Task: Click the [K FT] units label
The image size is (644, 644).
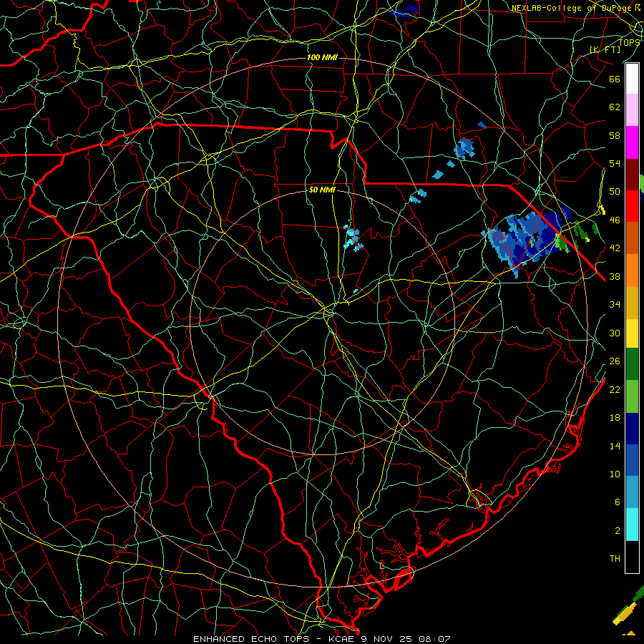Action: 605,49
